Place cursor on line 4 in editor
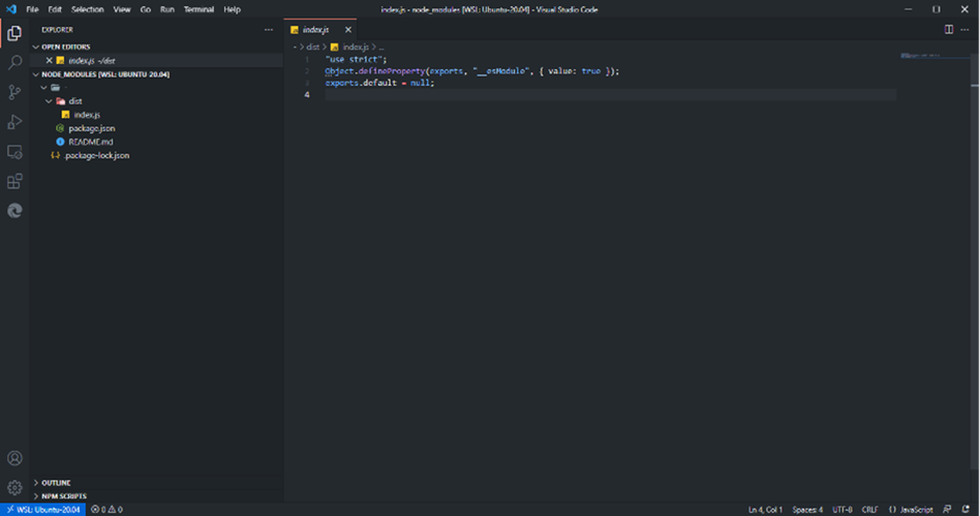980x516 pixels. pos(610,94)
